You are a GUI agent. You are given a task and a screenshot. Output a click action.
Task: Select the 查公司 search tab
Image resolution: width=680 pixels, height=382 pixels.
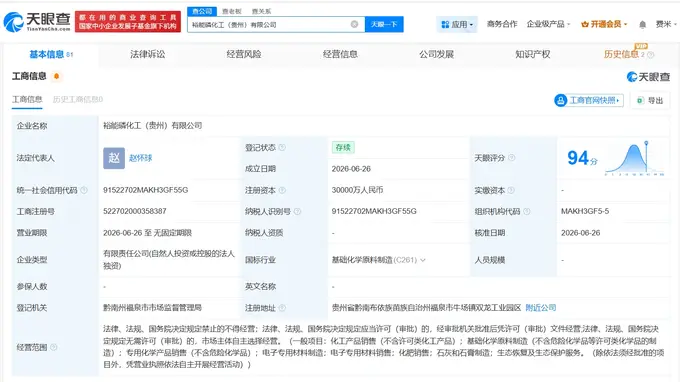pos(202,11)
